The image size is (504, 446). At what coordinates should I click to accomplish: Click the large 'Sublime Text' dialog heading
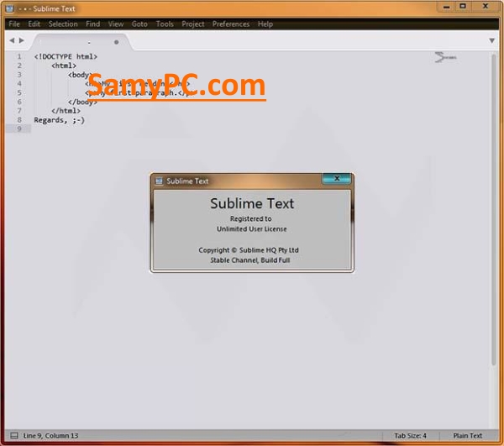[252, 203]
